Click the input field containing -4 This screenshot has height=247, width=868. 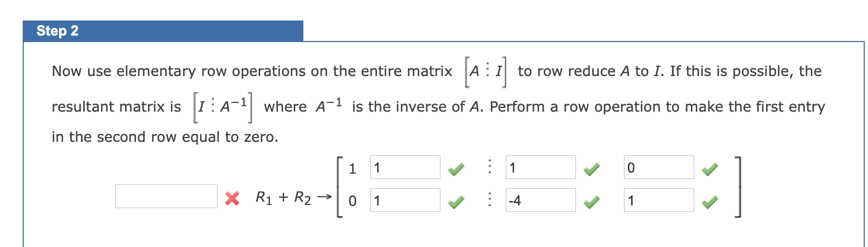(x=541, y=200)
